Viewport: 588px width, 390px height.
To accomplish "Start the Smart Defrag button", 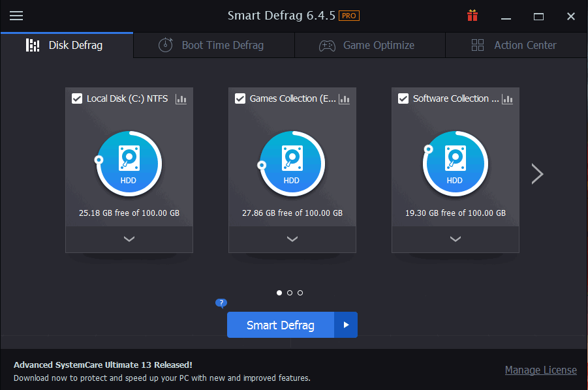I will pos(281,325).
